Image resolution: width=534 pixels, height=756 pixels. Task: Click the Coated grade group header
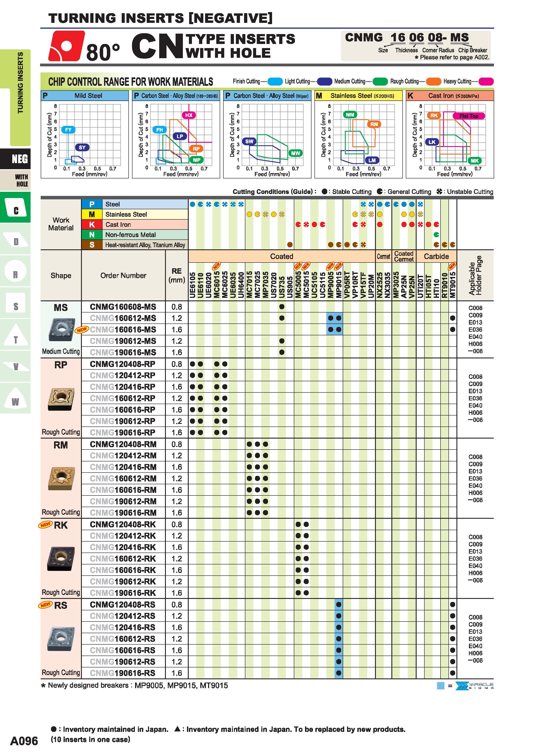[x=282, y=256]
